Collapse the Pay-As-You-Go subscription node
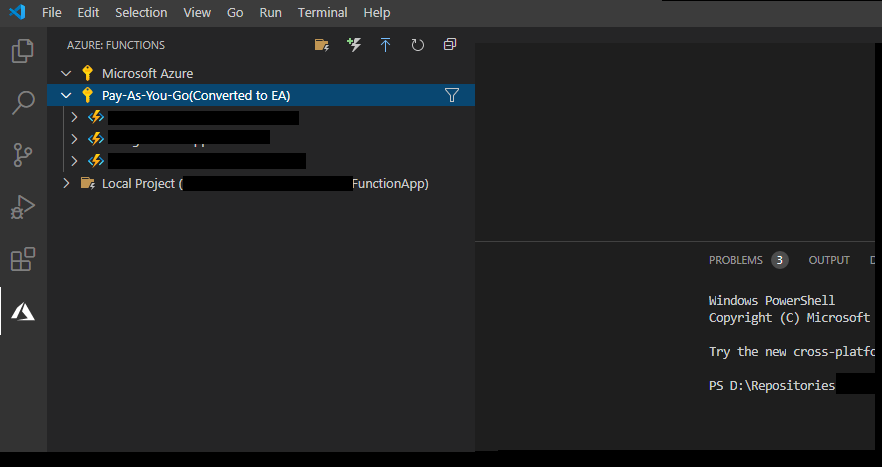 click(66, 95)
